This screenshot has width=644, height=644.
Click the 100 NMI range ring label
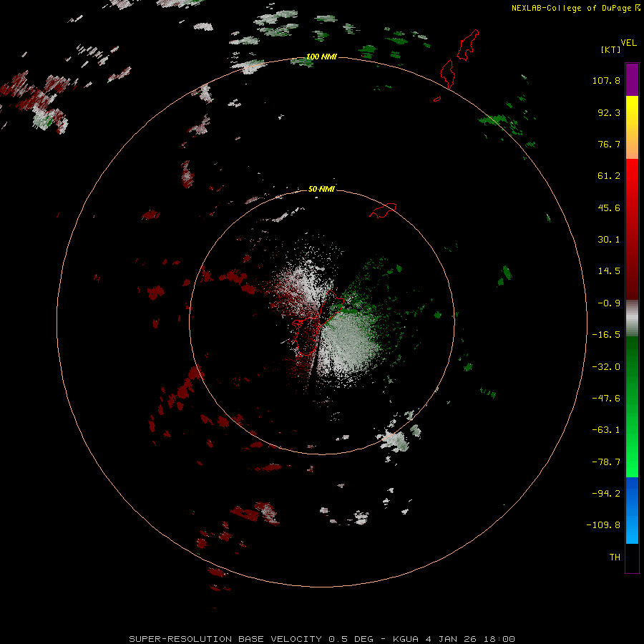tap(321, 57)
